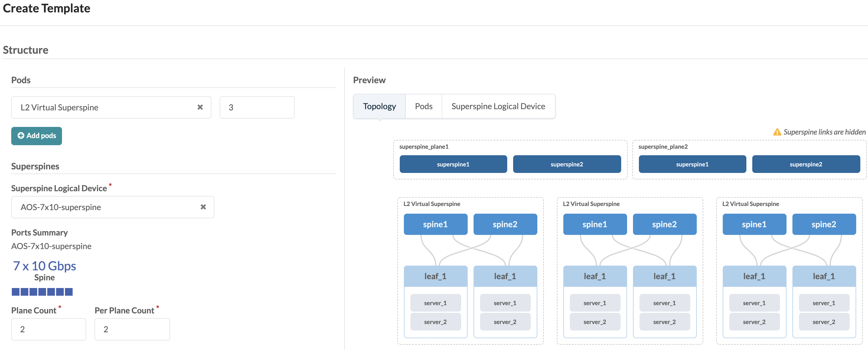Image resolution: width=868 pixels, height=350 pixels.
Task: Clear the L2 Virtual Superspine pod selection
Action: [x=200, y=107]
